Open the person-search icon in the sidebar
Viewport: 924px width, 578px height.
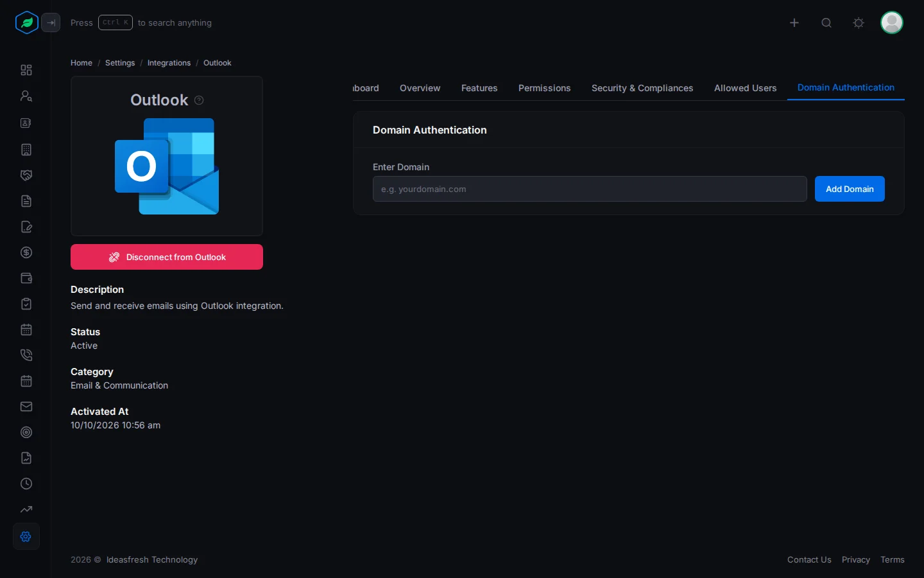(26, 96)
